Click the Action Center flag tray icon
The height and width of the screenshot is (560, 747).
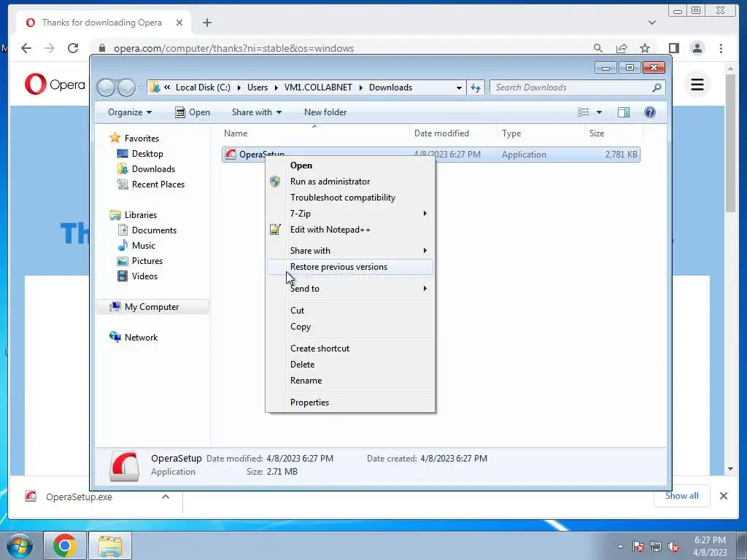[638, 547]
